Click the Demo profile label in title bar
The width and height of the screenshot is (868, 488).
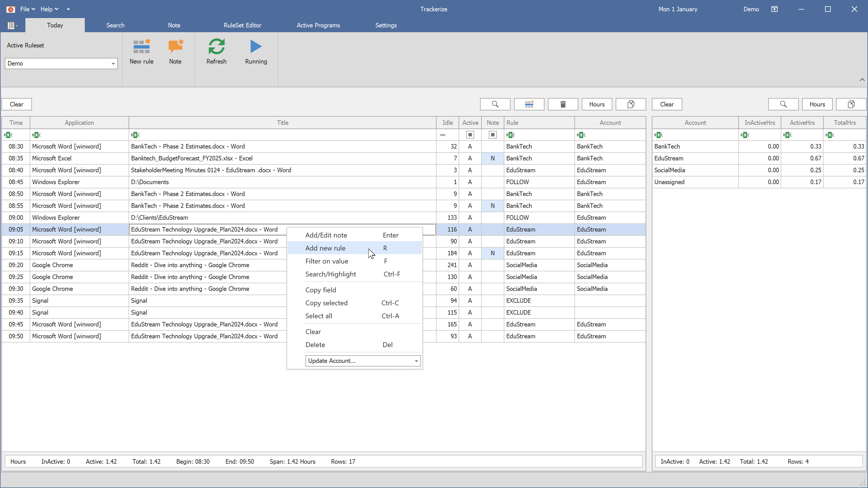(751, 9)
